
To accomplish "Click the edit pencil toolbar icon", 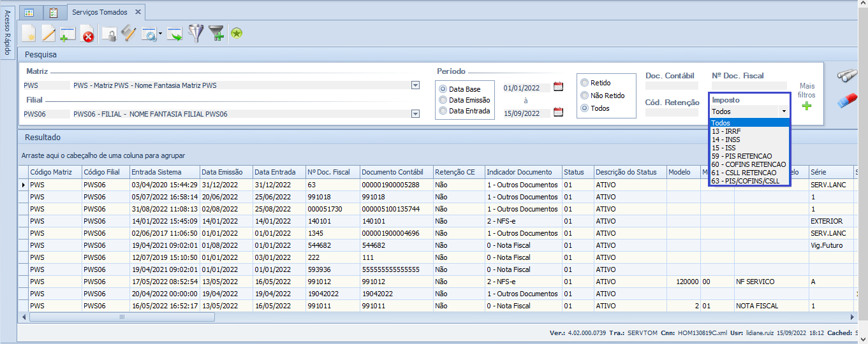I will click(48, 34).
